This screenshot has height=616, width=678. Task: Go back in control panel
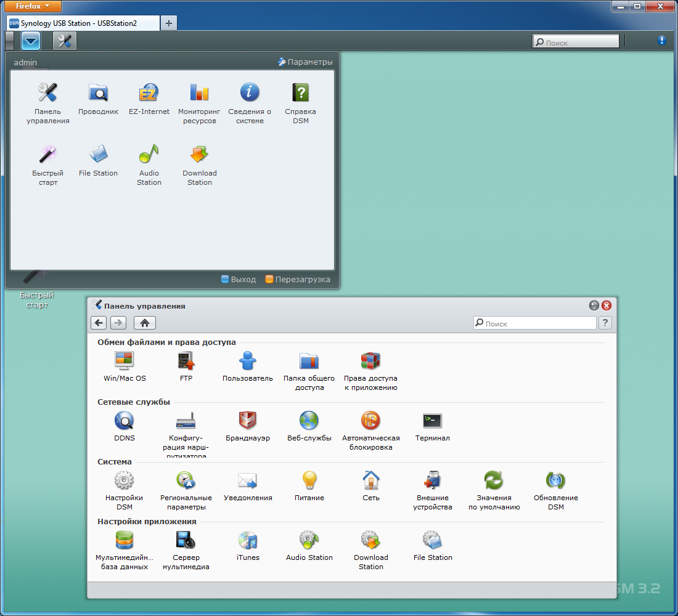coord(99,323)
